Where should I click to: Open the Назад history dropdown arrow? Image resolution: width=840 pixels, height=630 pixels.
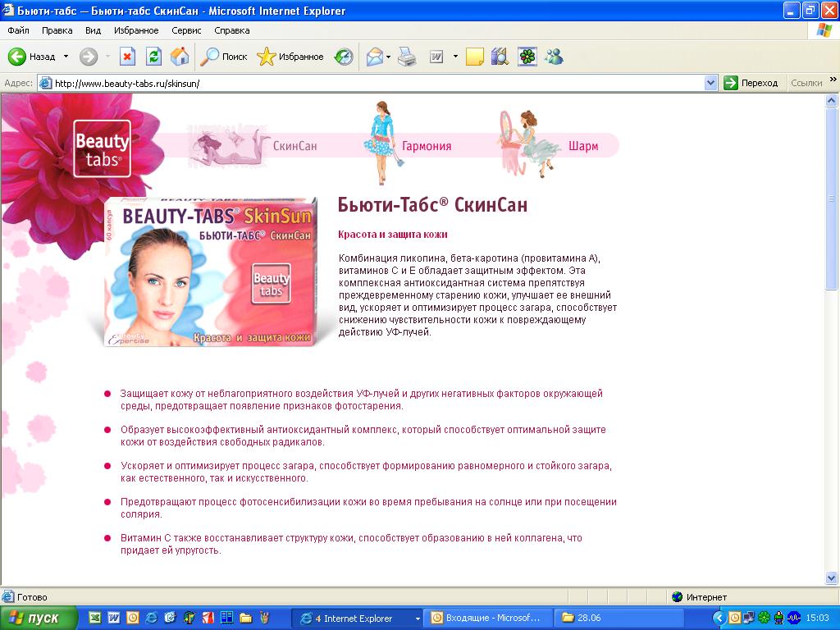click(66, 57)
